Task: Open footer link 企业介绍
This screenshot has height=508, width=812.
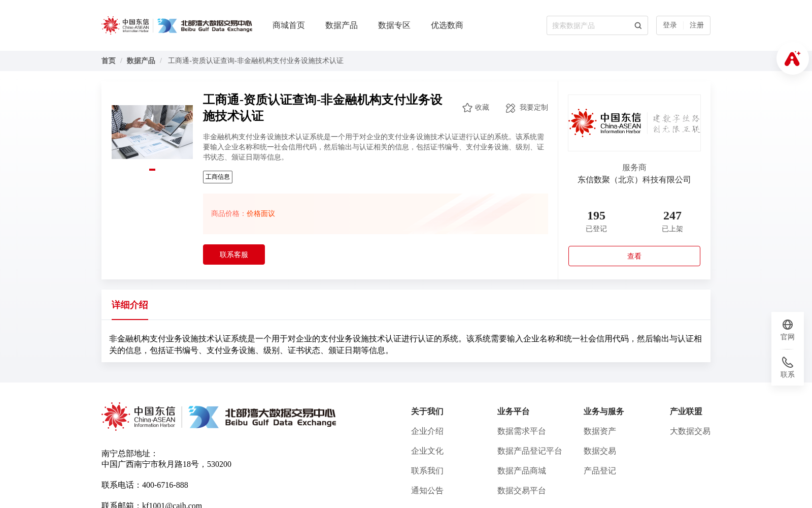Action: click(x=427, y=431)
